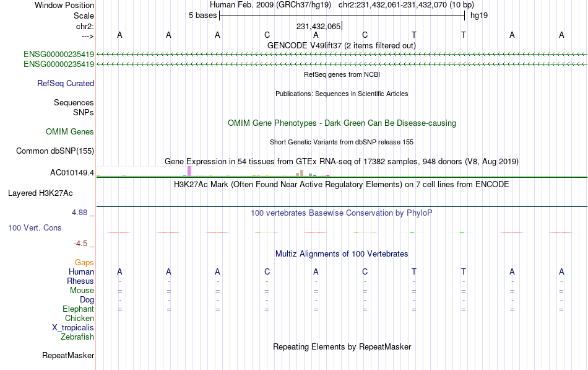The image size is (588, 370).
Task: Click the Mouse species label
Action: pos(82,291)
